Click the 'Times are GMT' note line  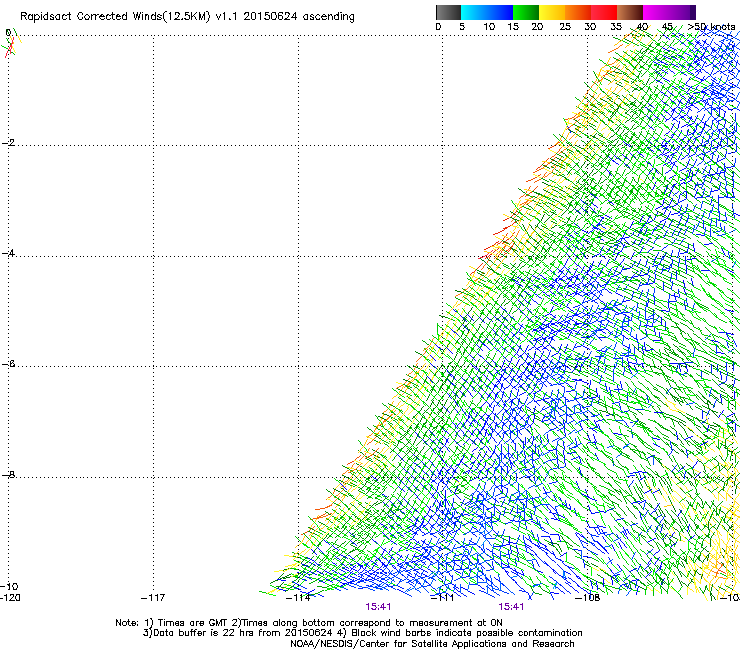click(309, 623)
